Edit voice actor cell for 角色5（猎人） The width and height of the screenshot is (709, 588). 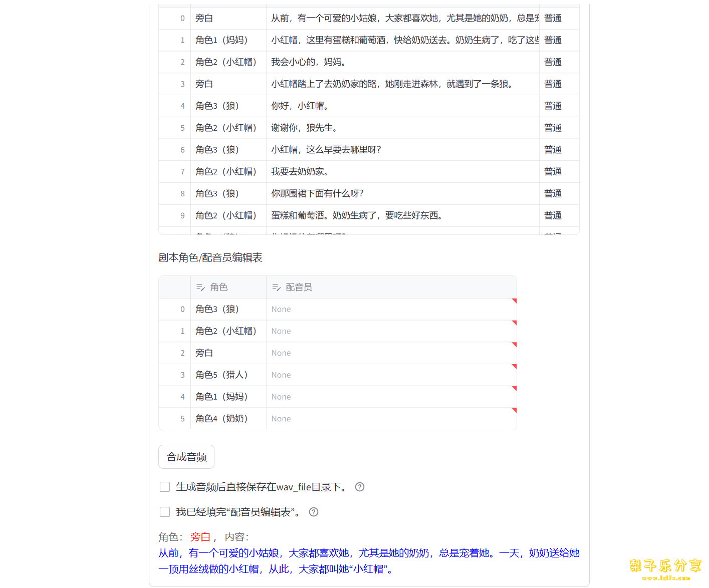[391, 375]
